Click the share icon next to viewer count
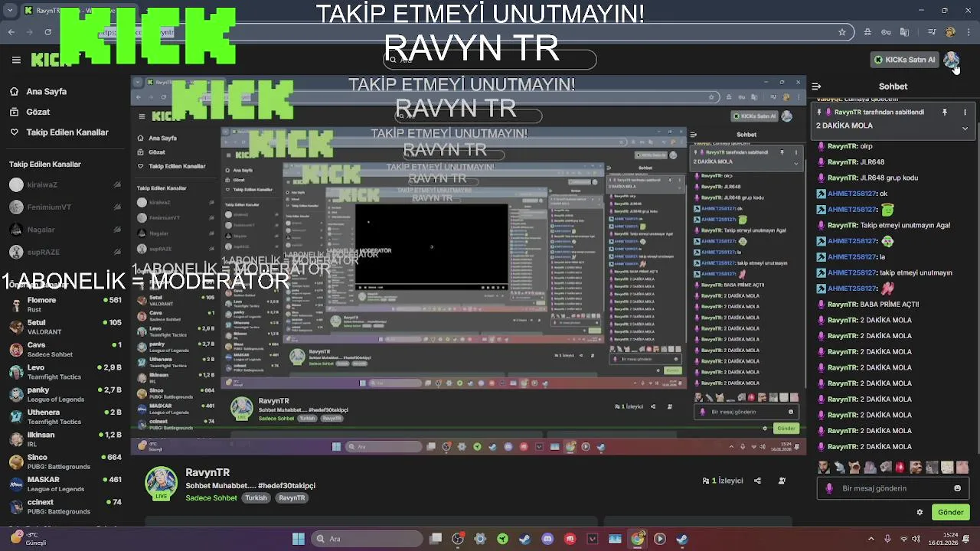The height and width of the screenshot is (551, 980). [x=757, y=481]
